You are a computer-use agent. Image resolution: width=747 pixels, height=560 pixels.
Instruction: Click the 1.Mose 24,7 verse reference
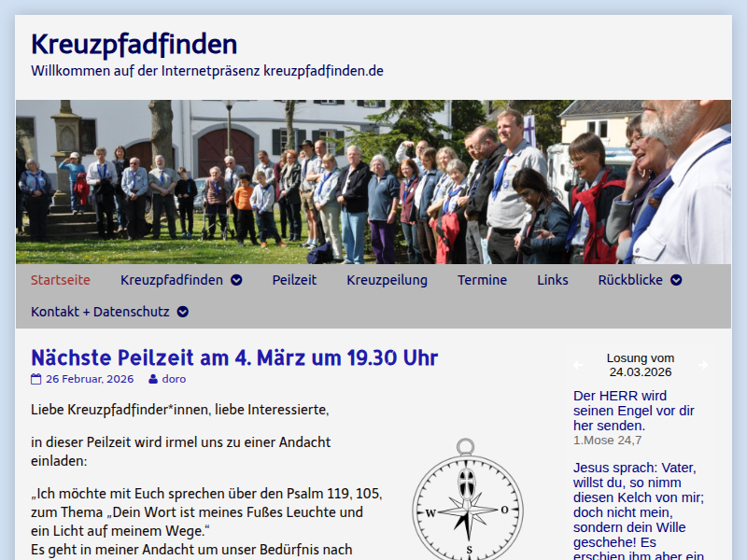tap(607, 441)
